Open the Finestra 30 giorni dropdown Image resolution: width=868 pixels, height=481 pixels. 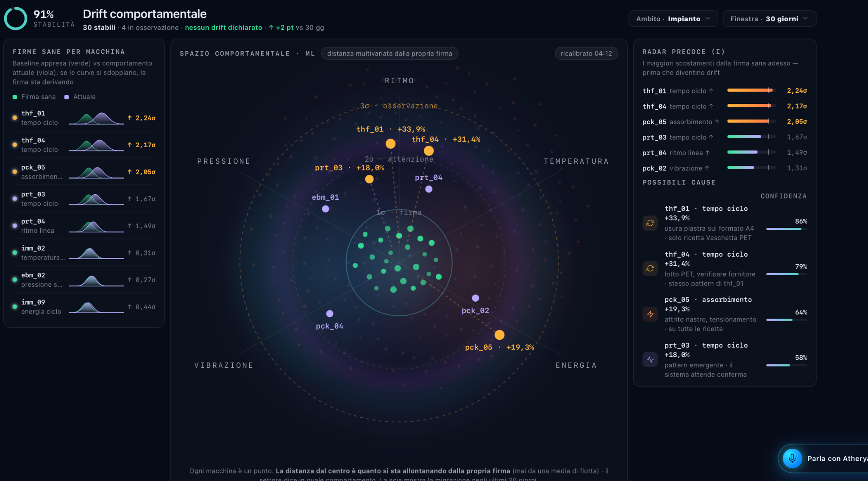[769, 19]
